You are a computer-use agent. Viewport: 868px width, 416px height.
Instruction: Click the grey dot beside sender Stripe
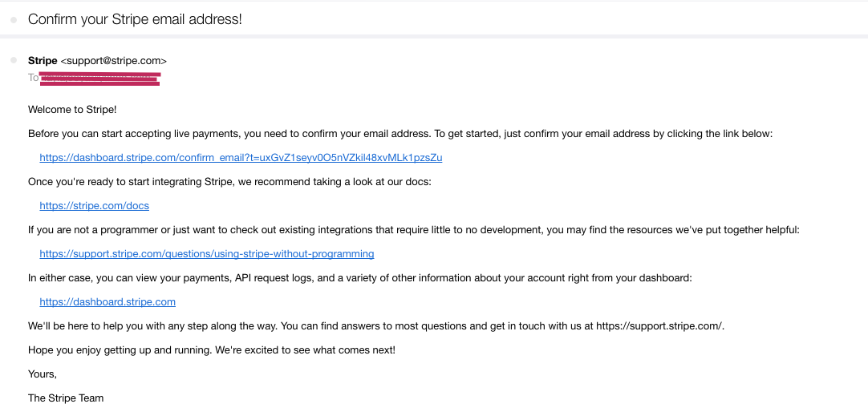(x=14, y=60)
